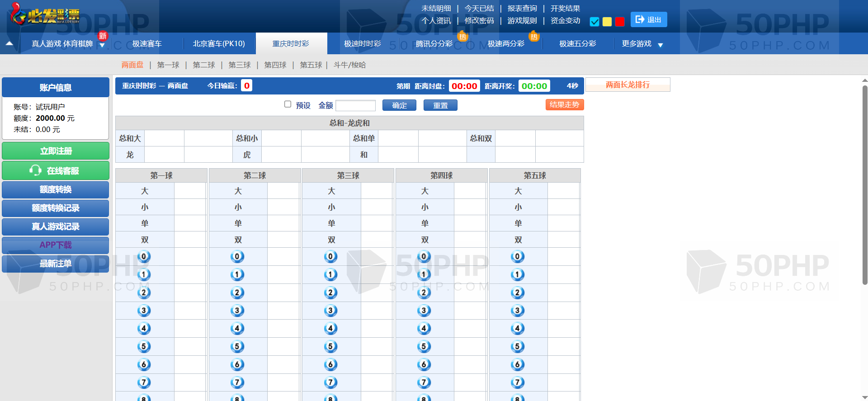Choose ball number 7 in 第五球 column
The width and height of the screenshot is (868, 401).
518,382
